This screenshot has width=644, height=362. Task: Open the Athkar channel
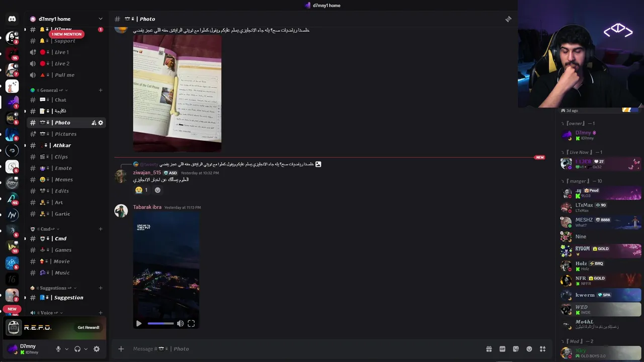[66, 145]
